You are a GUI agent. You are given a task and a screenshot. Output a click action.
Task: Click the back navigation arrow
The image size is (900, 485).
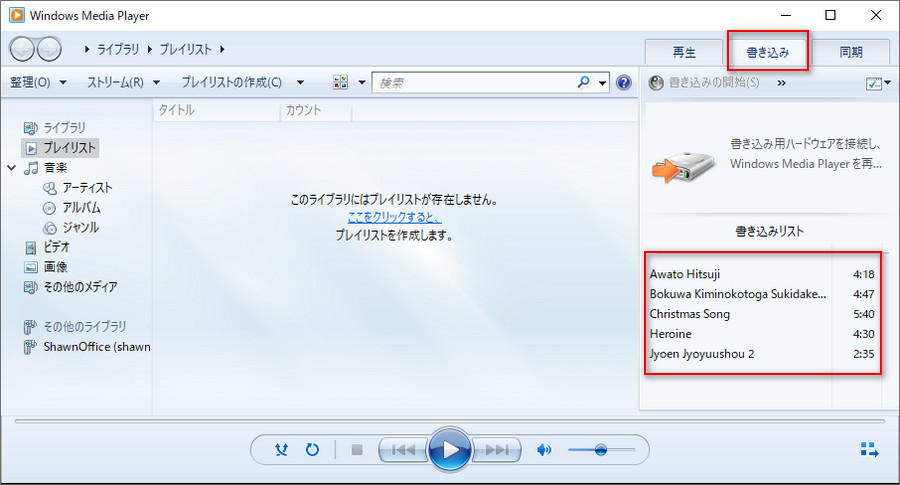[22, 48]
